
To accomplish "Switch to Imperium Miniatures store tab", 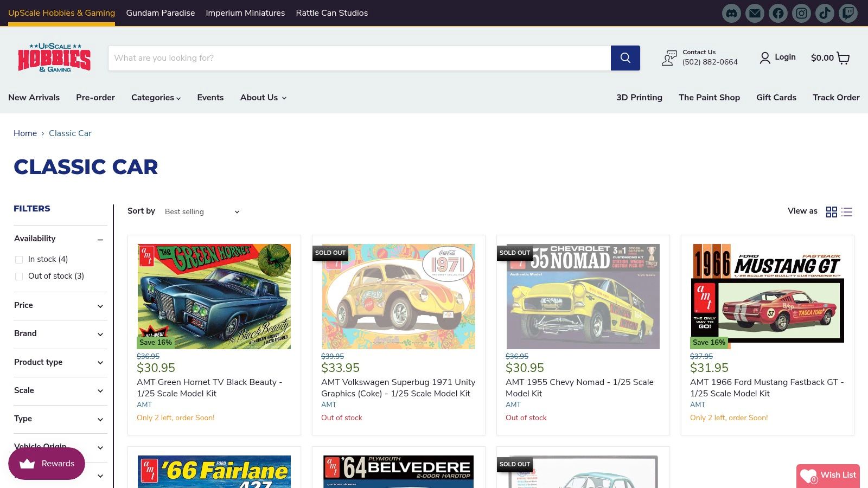I will click(245, 13).
